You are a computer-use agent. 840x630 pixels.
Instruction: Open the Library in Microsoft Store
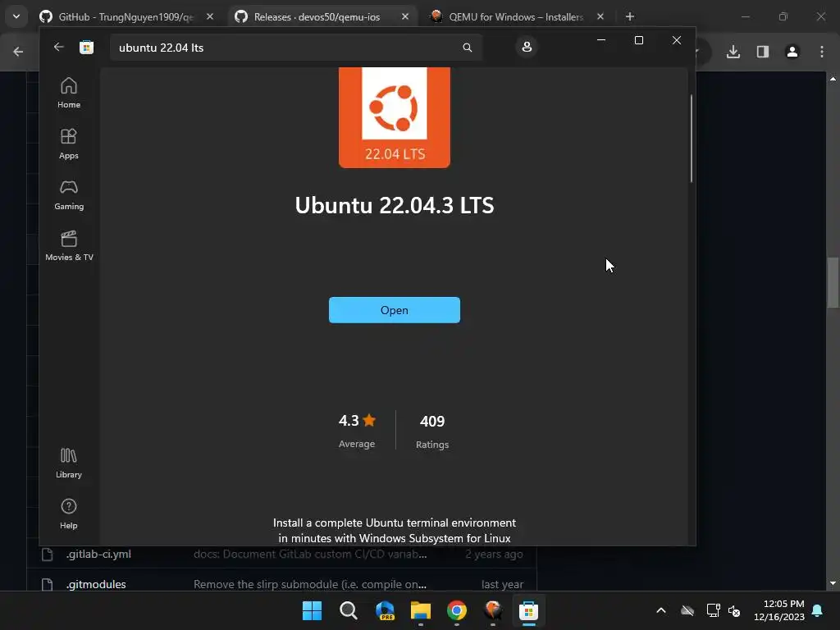point(69,463)
